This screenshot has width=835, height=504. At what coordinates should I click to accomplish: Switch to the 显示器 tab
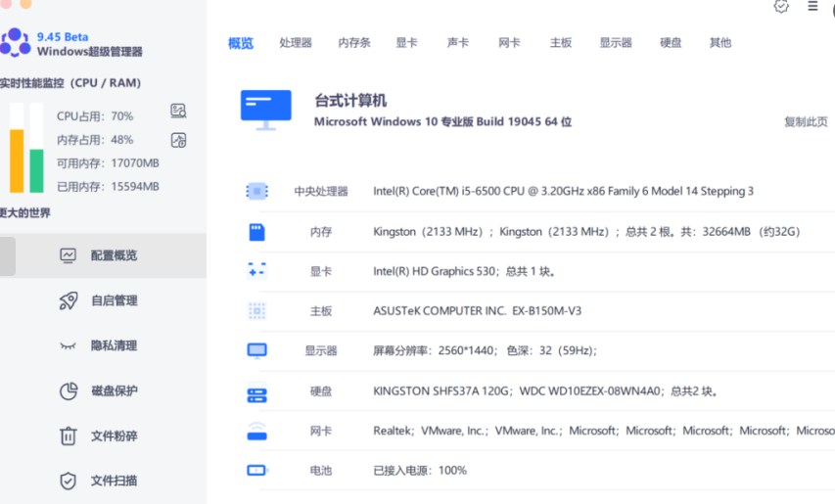click(x=616, y=43)
